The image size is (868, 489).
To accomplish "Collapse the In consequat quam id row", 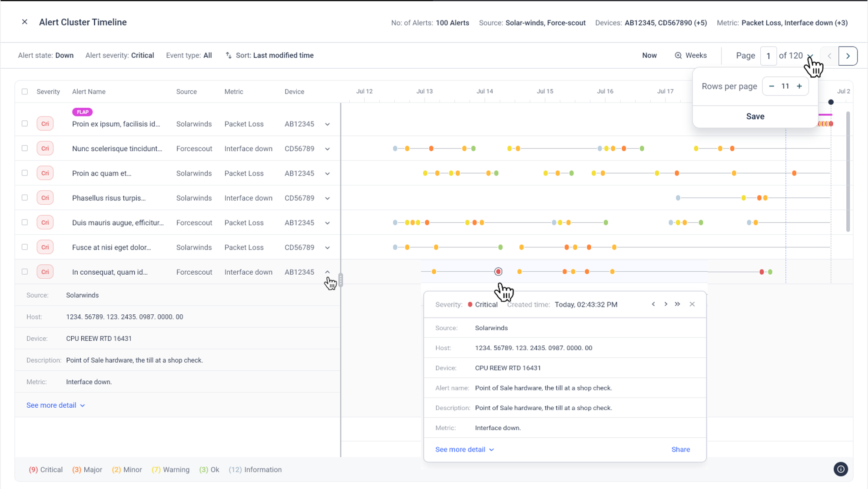I will 328,272.
